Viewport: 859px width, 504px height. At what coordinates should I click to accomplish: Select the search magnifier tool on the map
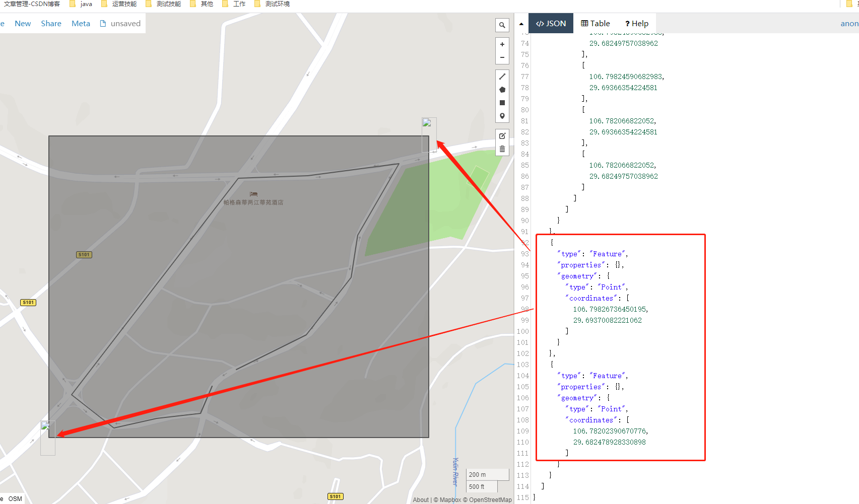502,25
